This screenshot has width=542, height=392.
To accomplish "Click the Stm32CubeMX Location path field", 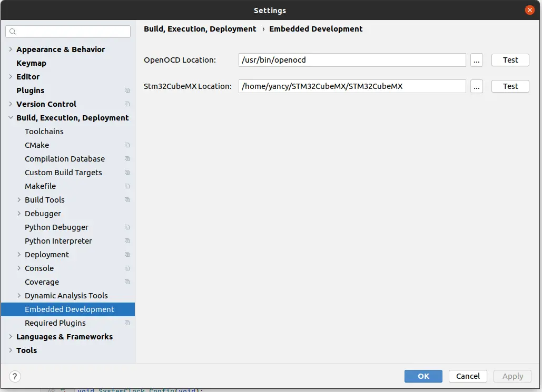I will [352, 86].
